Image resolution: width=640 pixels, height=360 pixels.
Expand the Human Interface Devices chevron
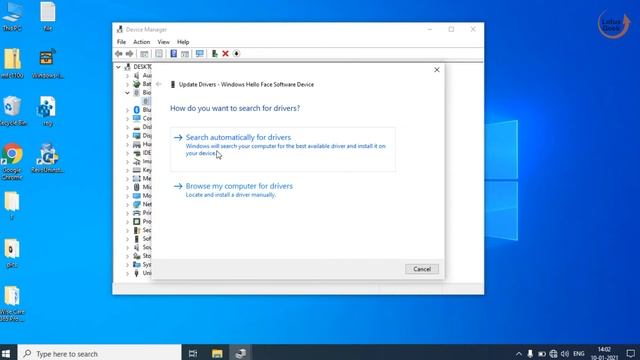click(127, 144)
